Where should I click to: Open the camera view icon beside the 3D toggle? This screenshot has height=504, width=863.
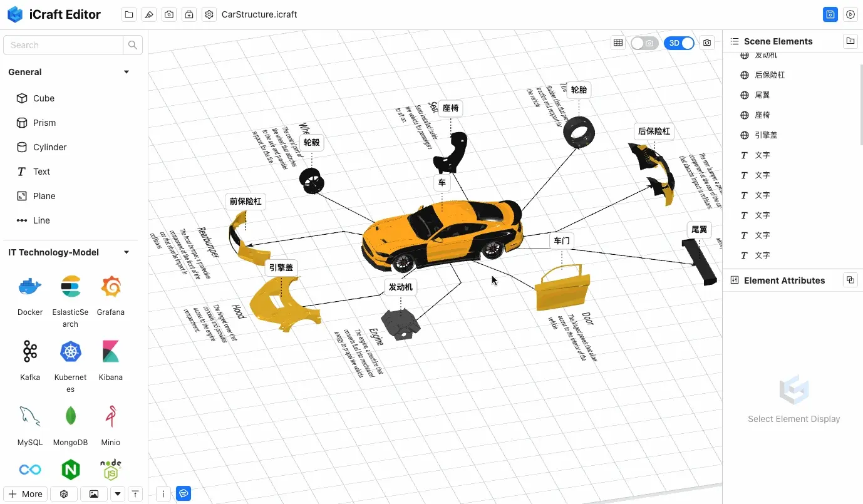point(706,43)
